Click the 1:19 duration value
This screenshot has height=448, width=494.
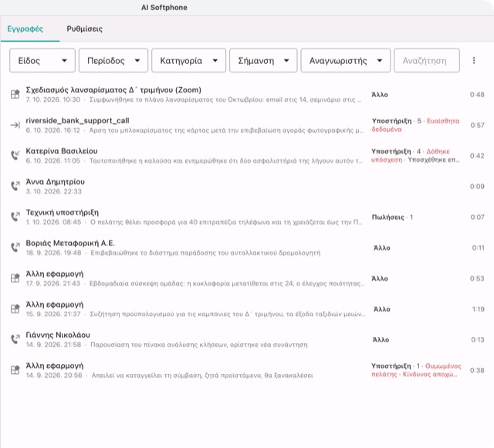pyautogui.click(x=479, y=309)
